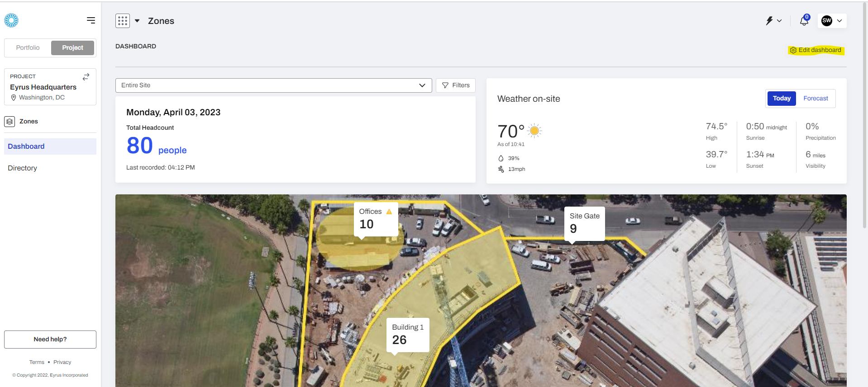Open the Filters button
This screenshot has height=387, width=868.
click(x=456, y=85)
